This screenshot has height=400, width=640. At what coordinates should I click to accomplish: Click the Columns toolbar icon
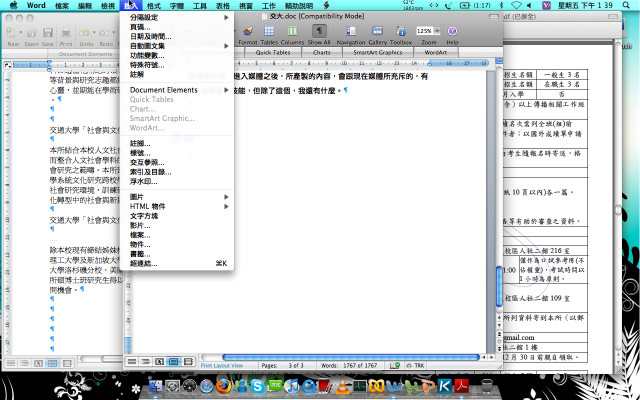(x=292, y=31)
